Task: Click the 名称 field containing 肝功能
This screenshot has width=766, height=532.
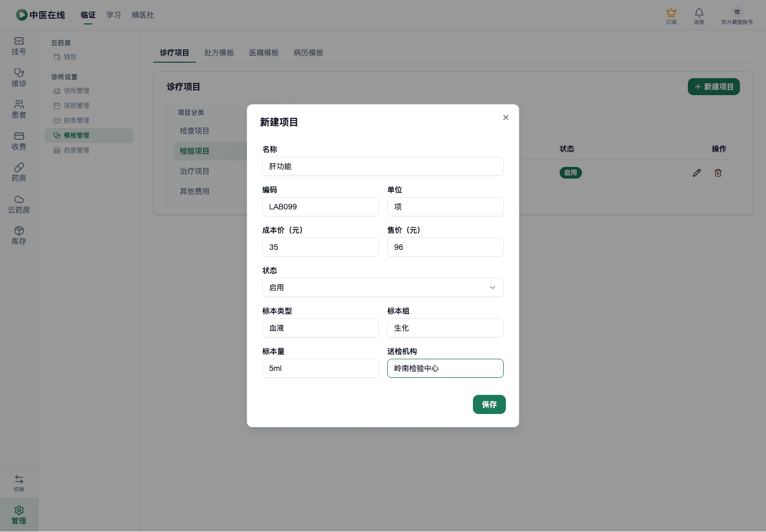Action: (x=382, y=166)
